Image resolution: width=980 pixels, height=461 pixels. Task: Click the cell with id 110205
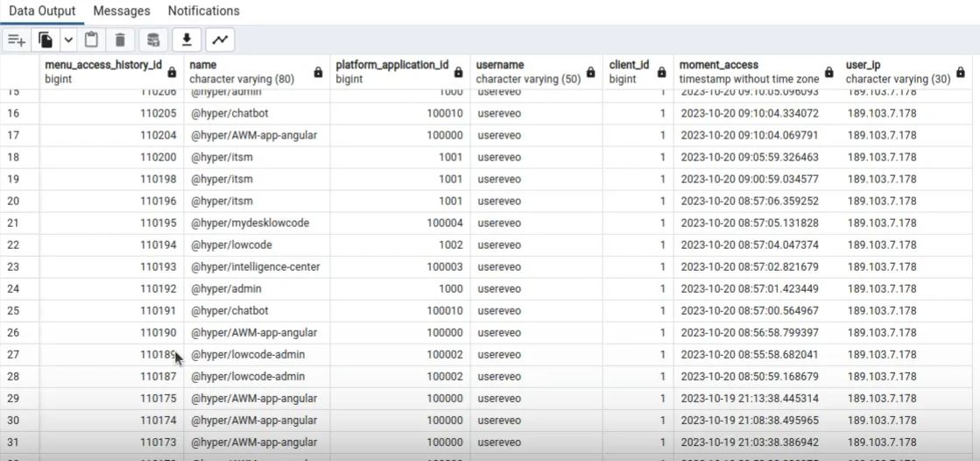pyautogui.click(x=111, y=113)
